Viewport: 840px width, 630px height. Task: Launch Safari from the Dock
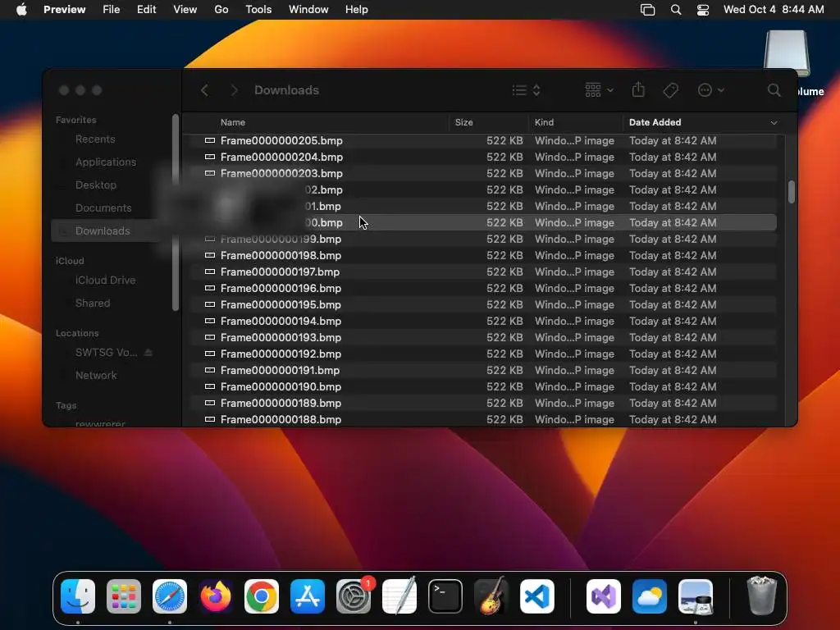(170, 596)
